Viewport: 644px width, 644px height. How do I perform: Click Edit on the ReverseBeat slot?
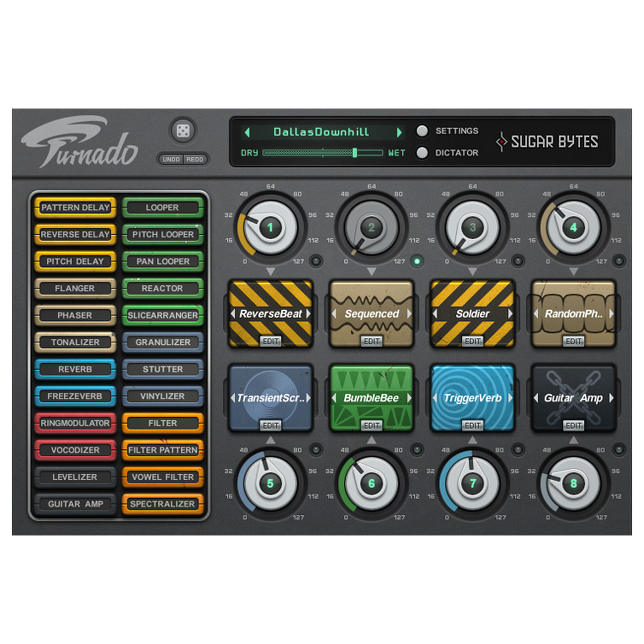click(x=271, y=341)
